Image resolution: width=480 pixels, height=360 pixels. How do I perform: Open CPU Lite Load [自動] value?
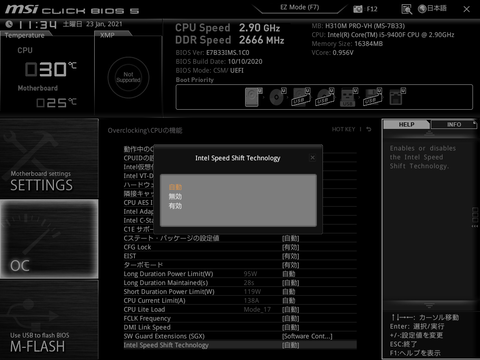pyautogui.click(x=290, y=309)
